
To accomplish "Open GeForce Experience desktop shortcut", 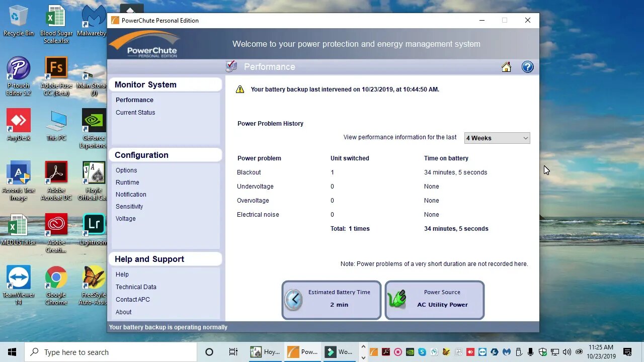I will [93, 129].
